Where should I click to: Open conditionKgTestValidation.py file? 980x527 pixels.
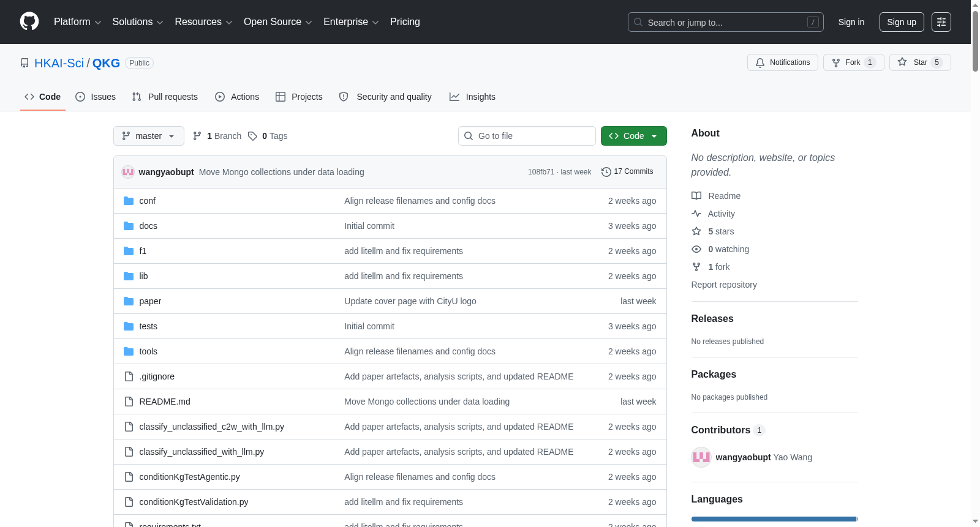pyautogui.click(x=194, y=502)
